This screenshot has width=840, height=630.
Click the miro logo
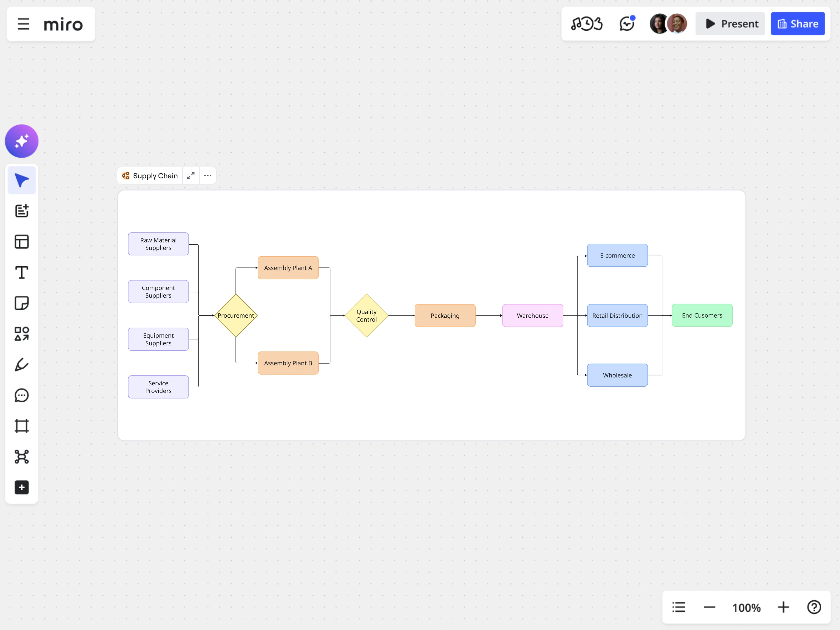pos(64,24)
